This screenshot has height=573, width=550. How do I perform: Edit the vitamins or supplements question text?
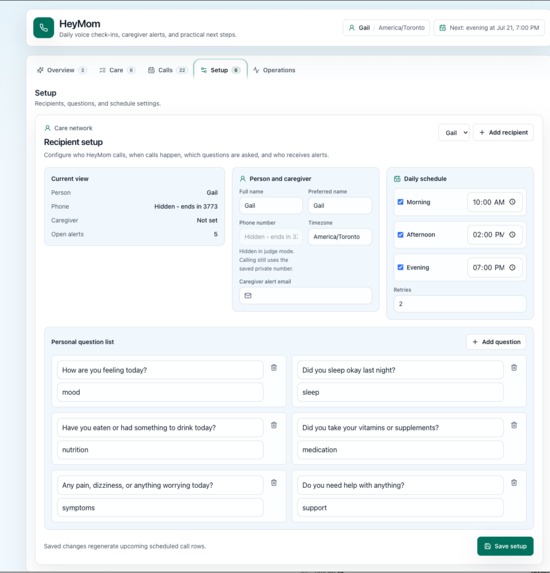pyautogui.click(x=400, y=428)
